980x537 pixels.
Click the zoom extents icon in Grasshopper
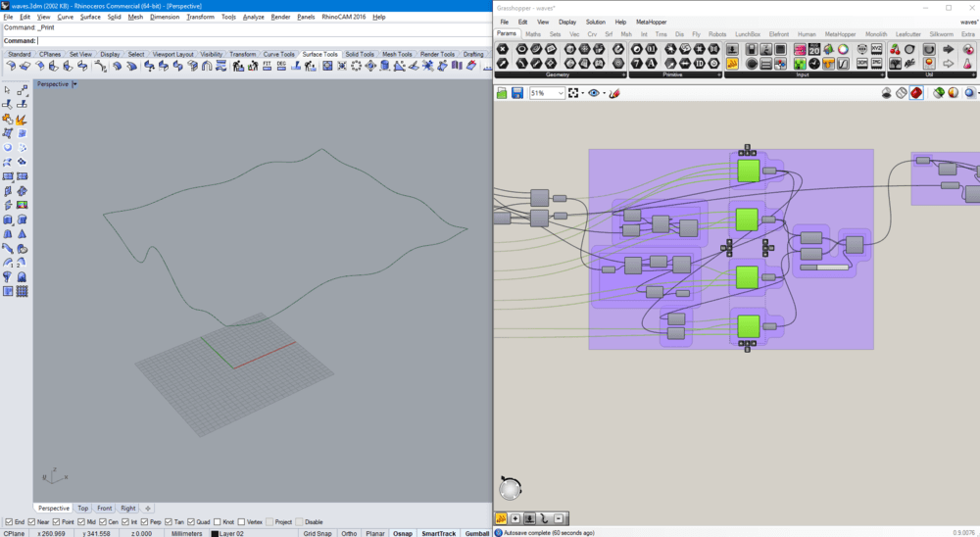573,93
